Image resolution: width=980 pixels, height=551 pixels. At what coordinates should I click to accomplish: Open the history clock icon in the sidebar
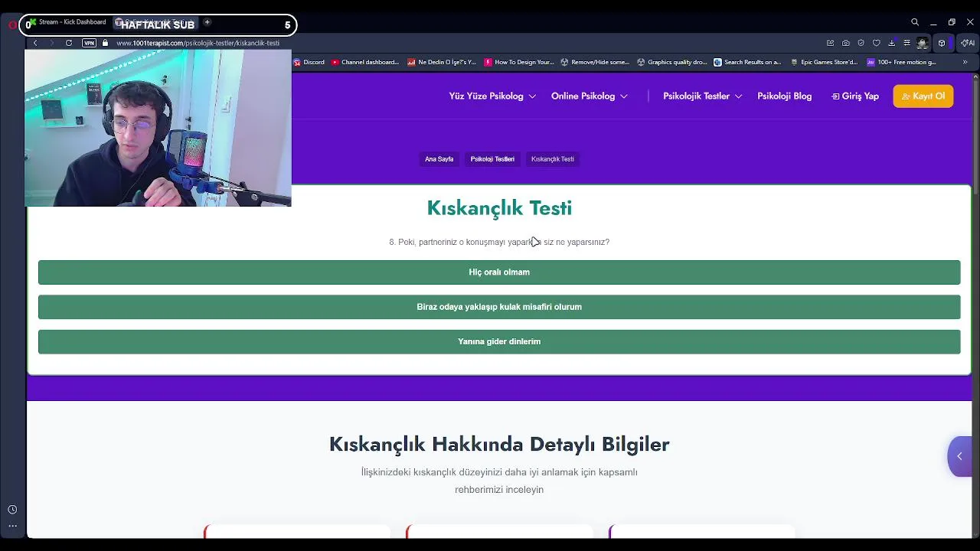(12, 510)
